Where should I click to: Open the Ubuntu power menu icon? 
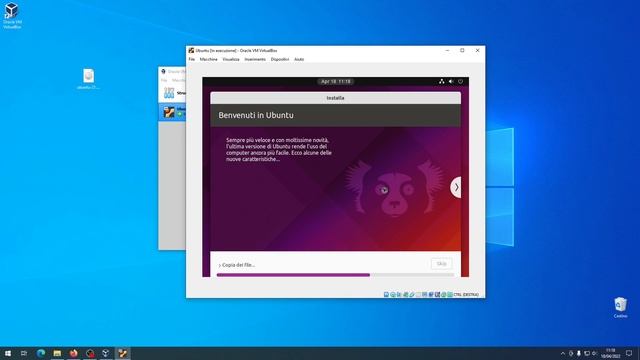(x=460, y=81)
